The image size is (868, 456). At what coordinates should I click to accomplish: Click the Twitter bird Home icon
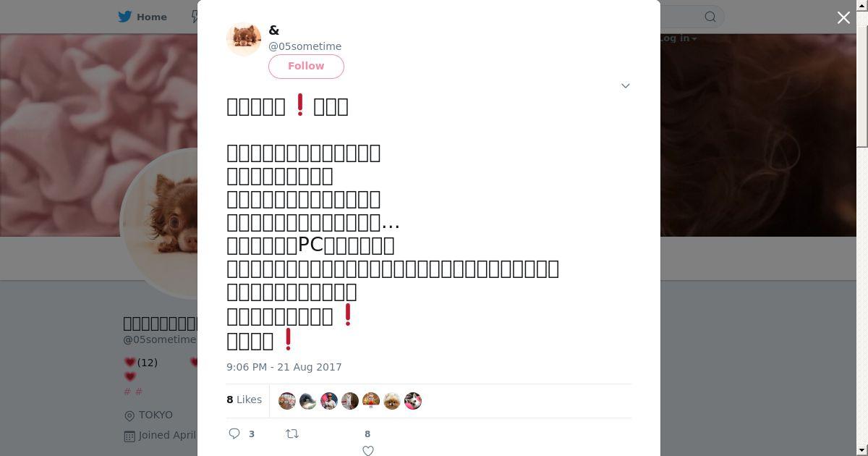pos(125,17)
